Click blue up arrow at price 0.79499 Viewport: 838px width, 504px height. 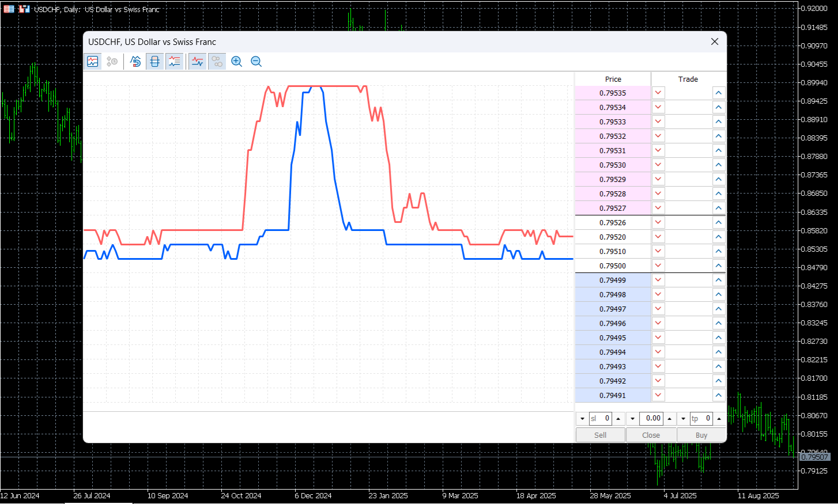pyautogui.click(x=718, y=280)
